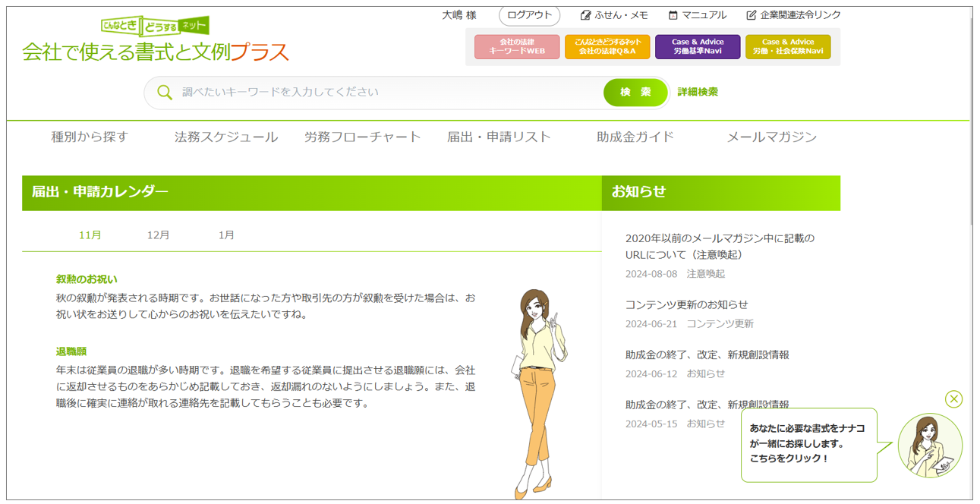Open こんなときどうするネット 会社の法律Q&A banner

607,47
